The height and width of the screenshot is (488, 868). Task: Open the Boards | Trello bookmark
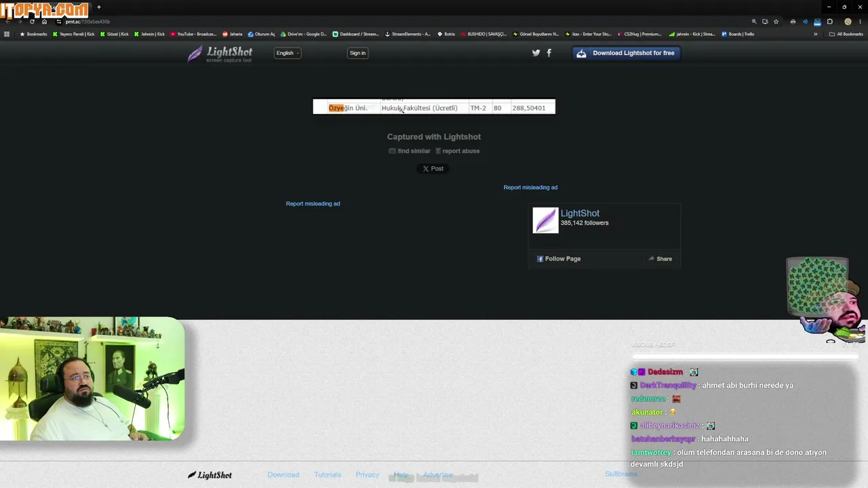coord(738,34)
